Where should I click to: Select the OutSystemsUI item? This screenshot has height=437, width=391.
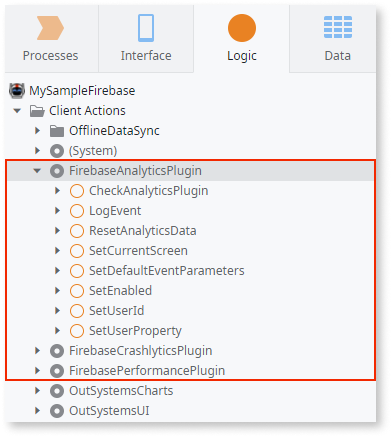tap(109, 411)
